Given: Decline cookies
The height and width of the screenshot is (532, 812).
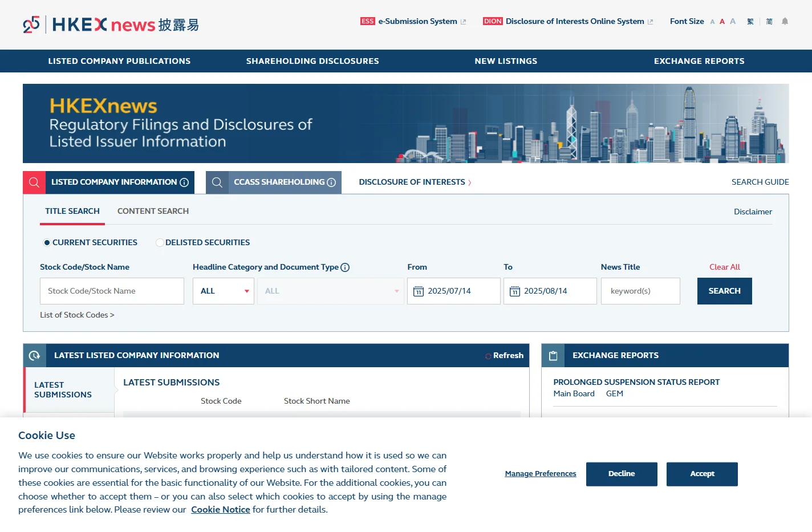Looking at the screenshot, I should point(622,474).
